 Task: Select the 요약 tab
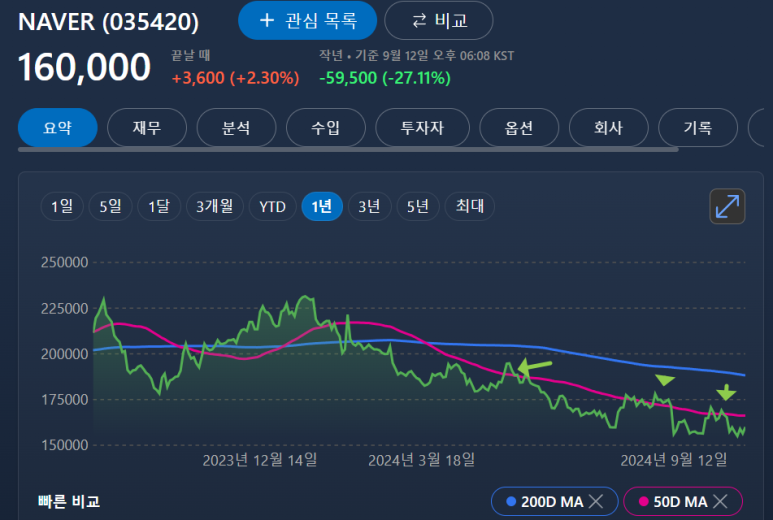58,128
